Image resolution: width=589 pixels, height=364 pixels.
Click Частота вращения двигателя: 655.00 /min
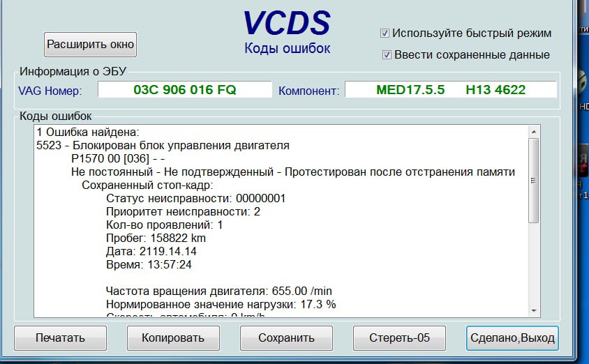point(219,291)
